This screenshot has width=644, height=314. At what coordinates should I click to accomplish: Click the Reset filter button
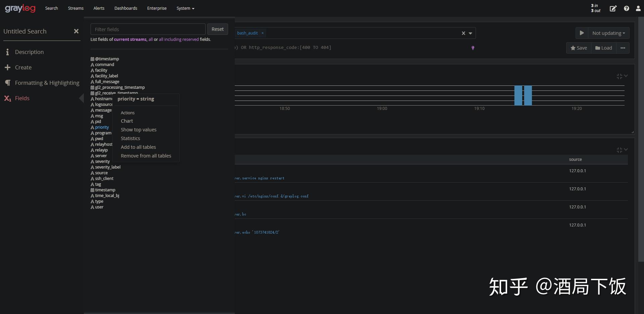tap(217, 29)
